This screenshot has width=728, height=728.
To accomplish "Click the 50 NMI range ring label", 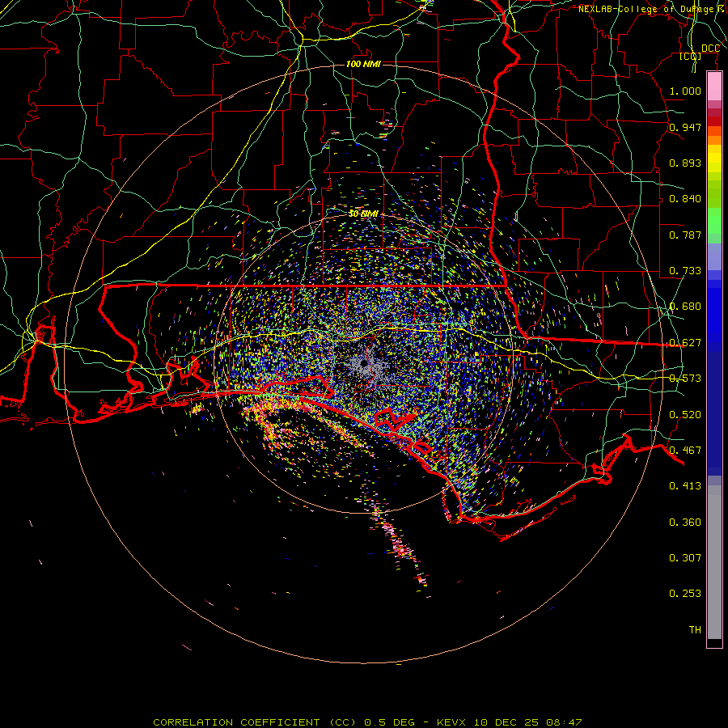I will tap(363, 214).
